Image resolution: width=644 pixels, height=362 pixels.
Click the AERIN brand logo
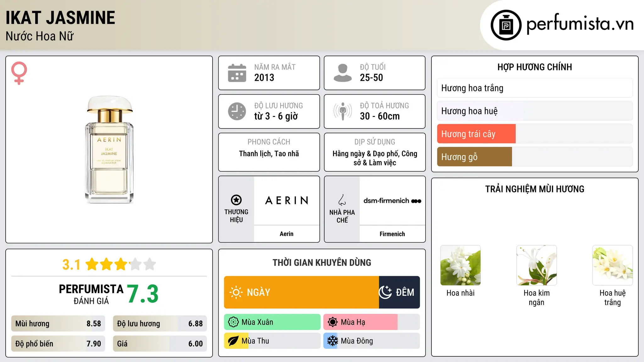(x=287, y=200)
